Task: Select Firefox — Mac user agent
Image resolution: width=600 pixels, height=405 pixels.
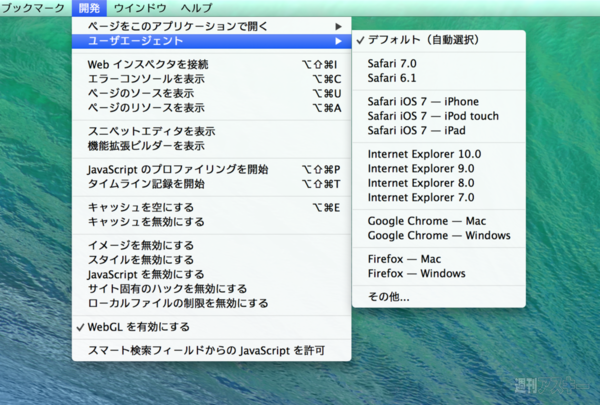Action: click(439, 259)
